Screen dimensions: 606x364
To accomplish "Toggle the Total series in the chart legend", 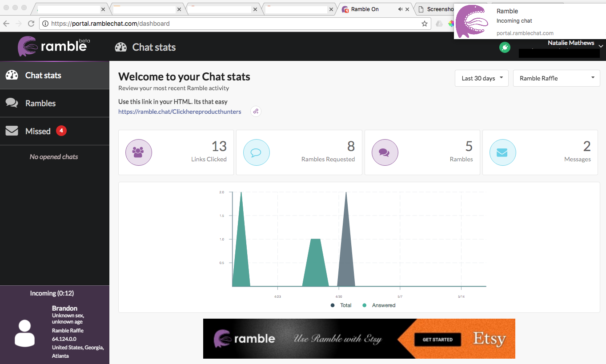I will [x=341, y=305].
